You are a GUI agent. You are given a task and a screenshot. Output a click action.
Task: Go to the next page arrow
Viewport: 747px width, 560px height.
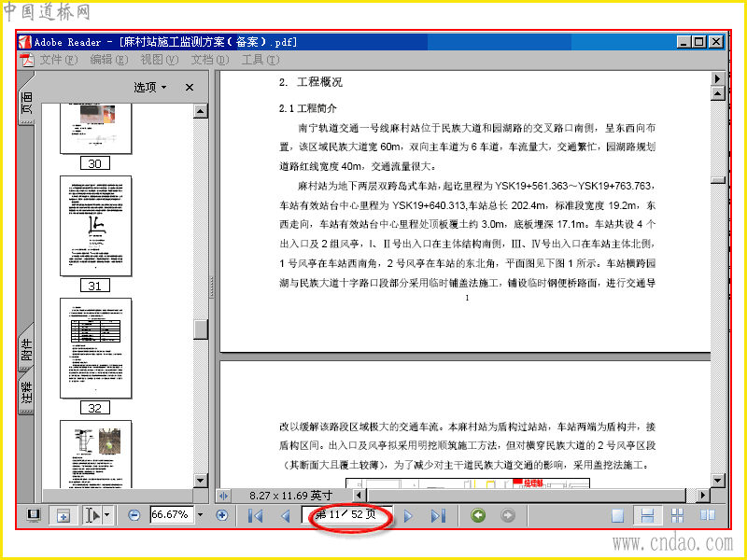click(x=408, y=516)
